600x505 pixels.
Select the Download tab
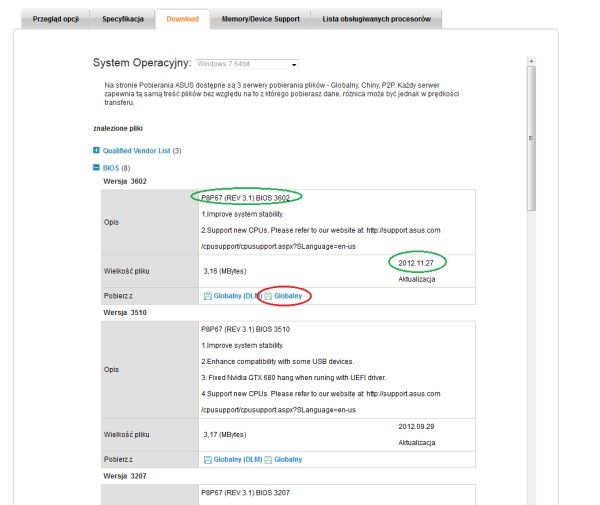coord(183,19)
